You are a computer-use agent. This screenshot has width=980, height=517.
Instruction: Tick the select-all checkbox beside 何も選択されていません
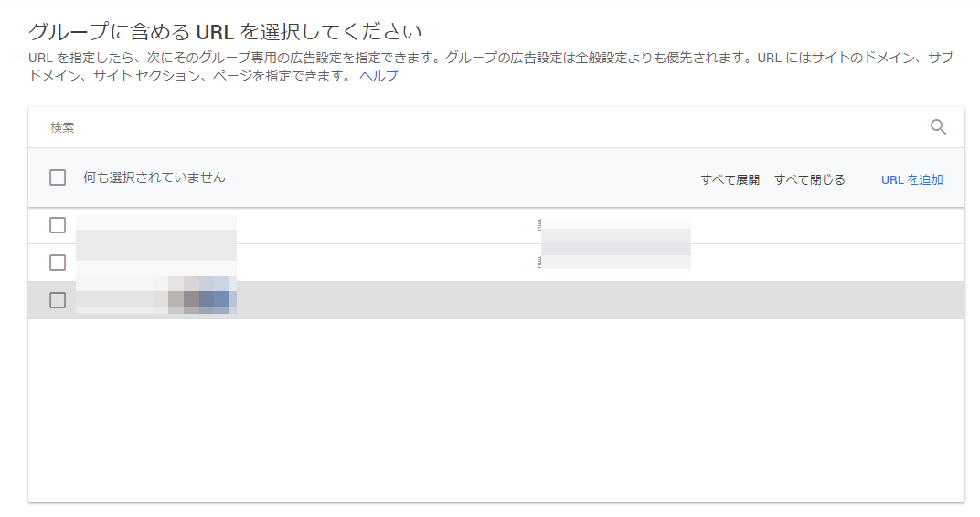coord(58,178)
